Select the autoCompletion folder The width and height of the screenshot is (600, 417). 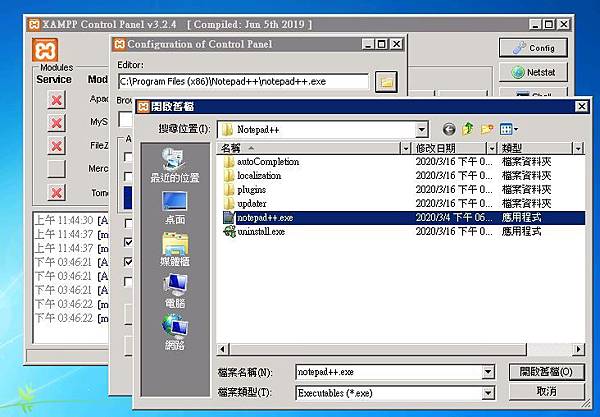tap(268, 162)
